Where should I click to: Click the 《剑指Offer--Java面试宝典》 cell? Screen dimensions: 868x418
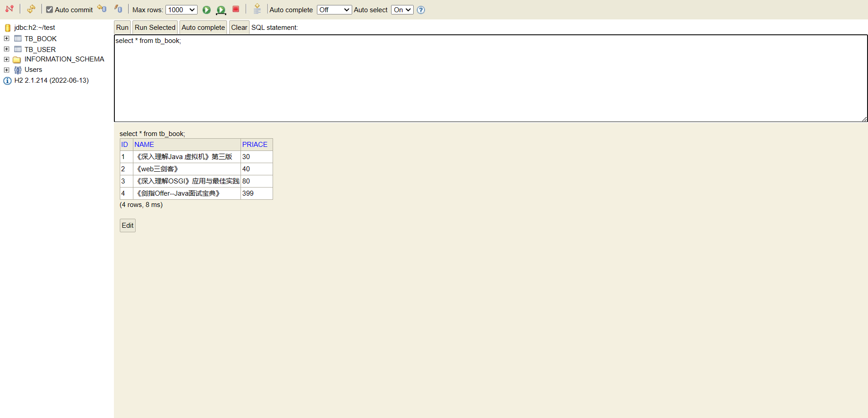click(187, 193)
